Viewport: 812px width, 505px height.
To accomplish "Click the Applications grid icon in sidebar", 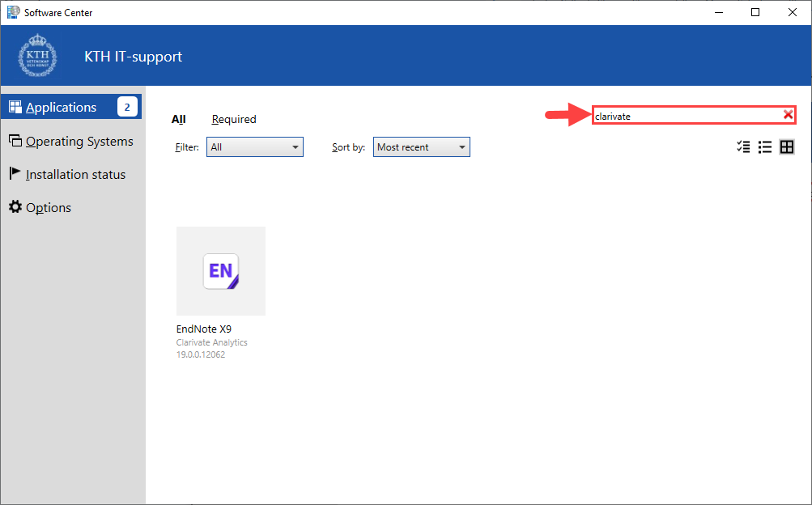I will tap(15, 107).
